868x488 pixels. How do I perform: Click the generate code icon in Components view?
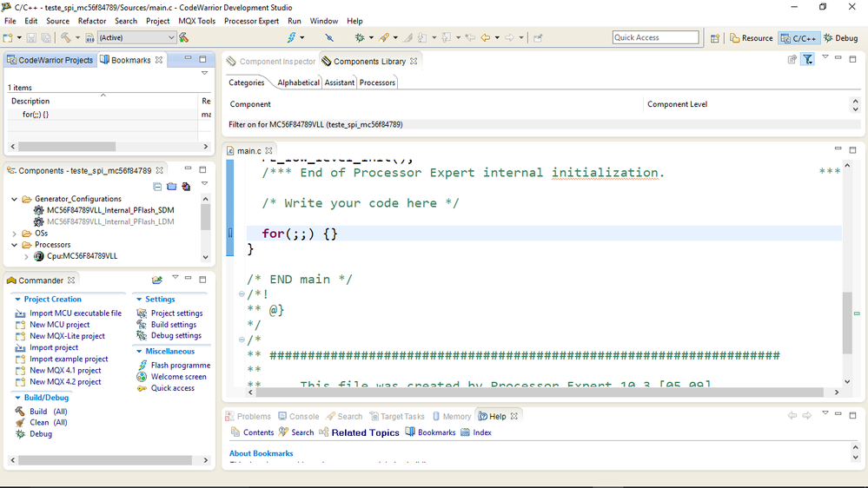point(186,187)
